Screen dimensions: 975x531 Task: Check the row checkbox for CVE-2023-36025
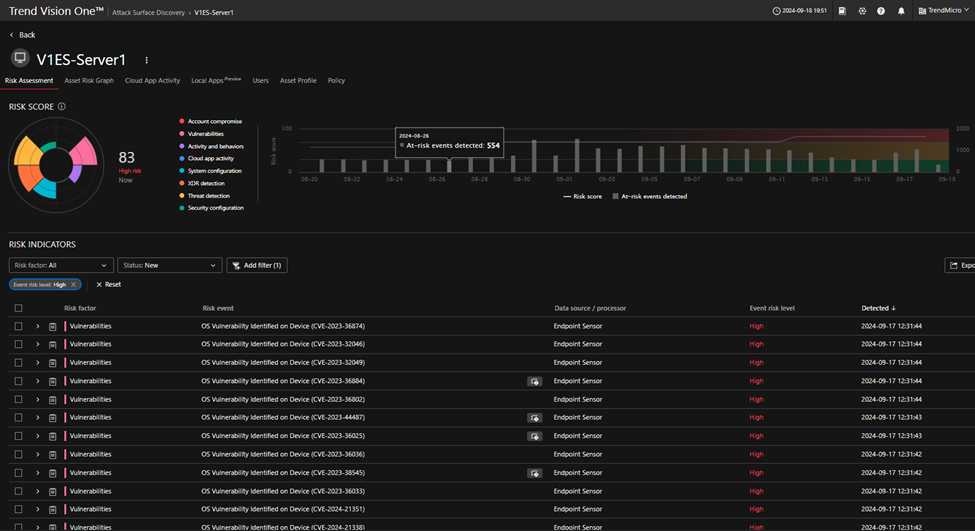(x=19, y=436)
